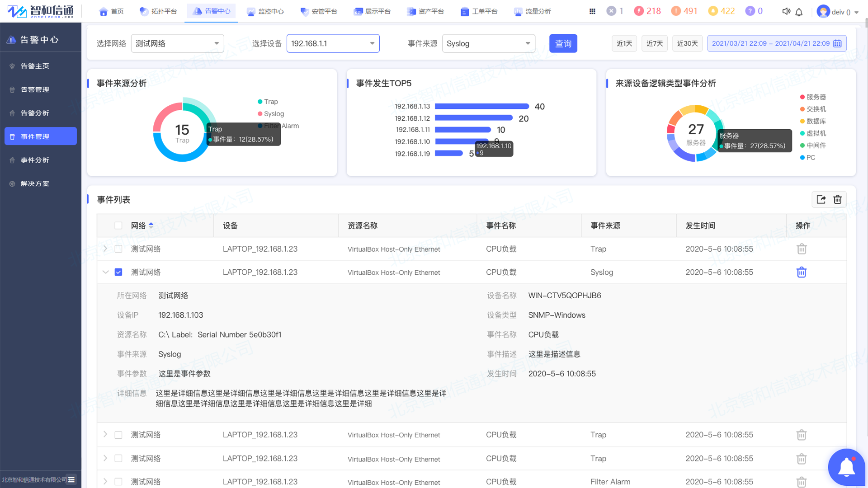Expand the first Trap event row details

point(105,249)
